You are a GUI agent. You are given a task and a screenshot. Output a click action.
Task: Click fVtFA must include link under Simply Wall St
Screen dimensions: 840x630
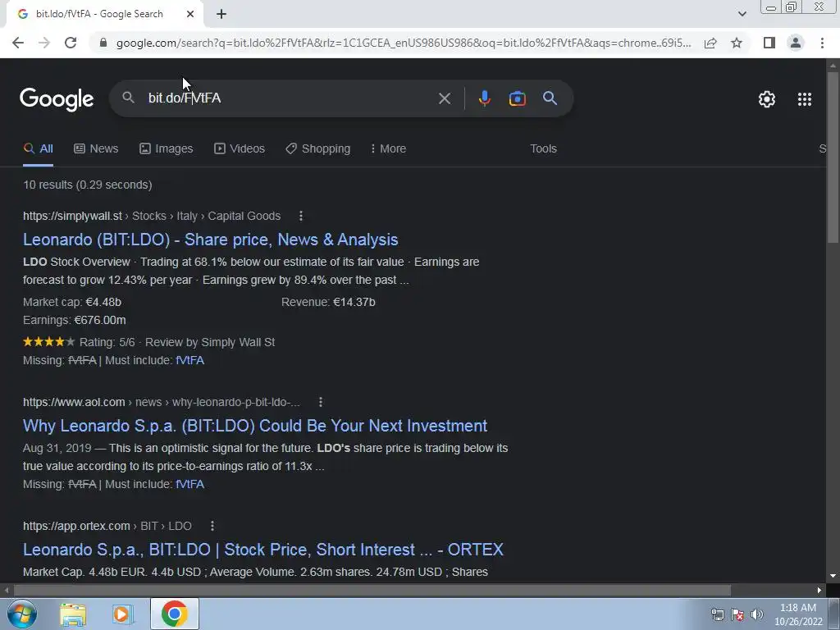point(189,361)
